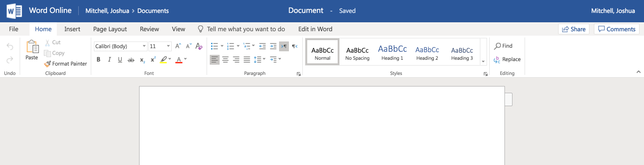The image size is (644, 165).
Task: Open line spacing options
Action: 259,59
